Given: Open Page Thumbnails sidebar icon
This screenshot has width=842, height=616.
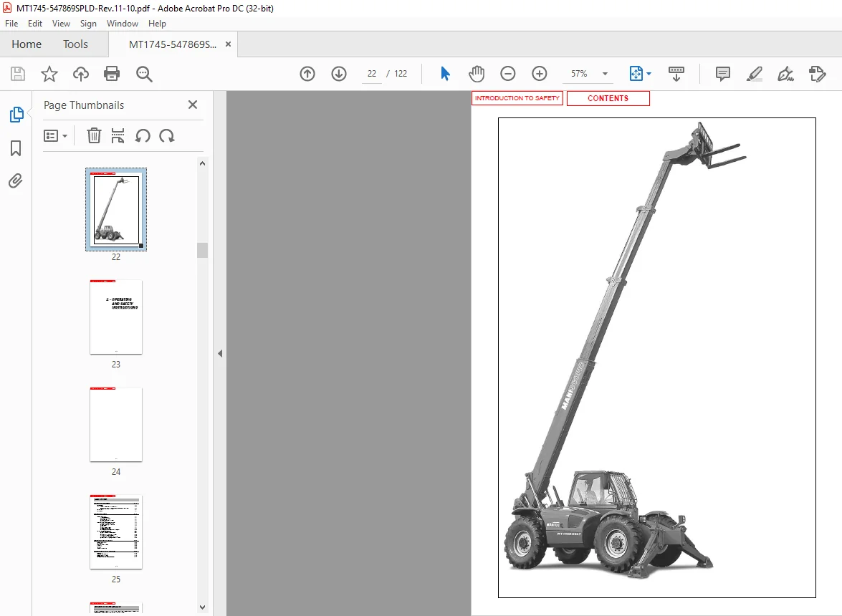Looking at the screenshot, I should [x=16, y=115].
